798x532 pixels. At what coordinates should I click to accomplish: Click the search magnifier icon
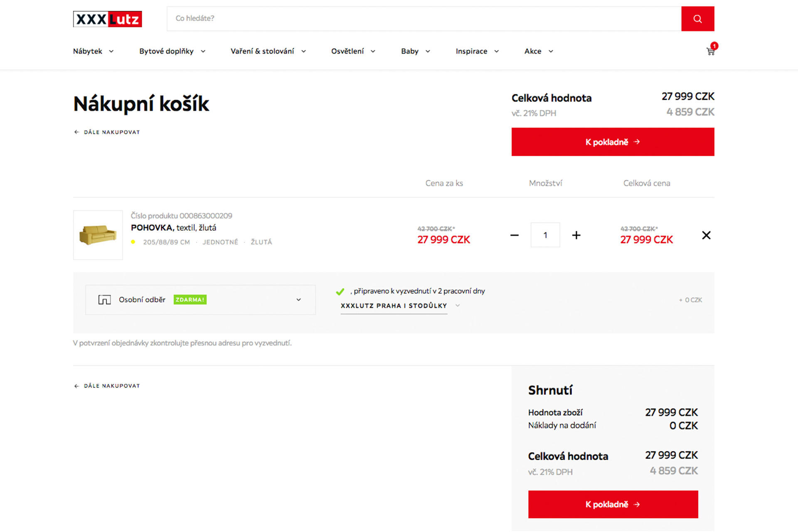(697, 18)
